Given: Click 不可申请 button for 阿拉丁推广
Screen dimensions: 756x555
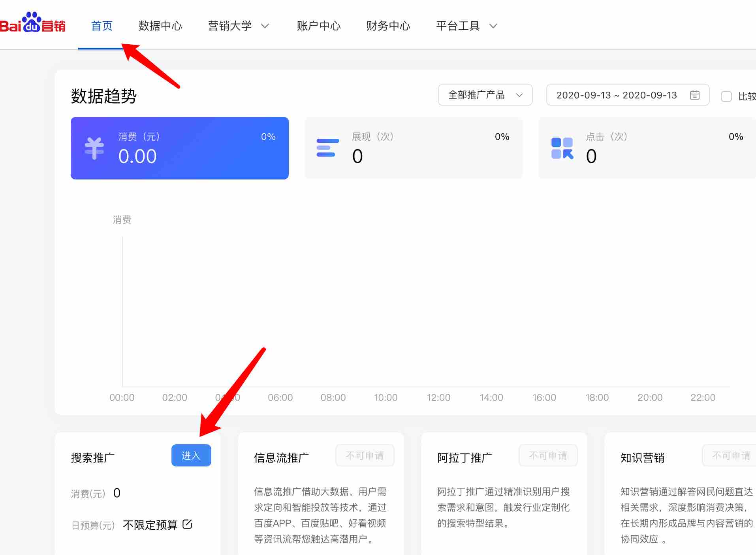Looking at the screenshot, I should point(548,456).
